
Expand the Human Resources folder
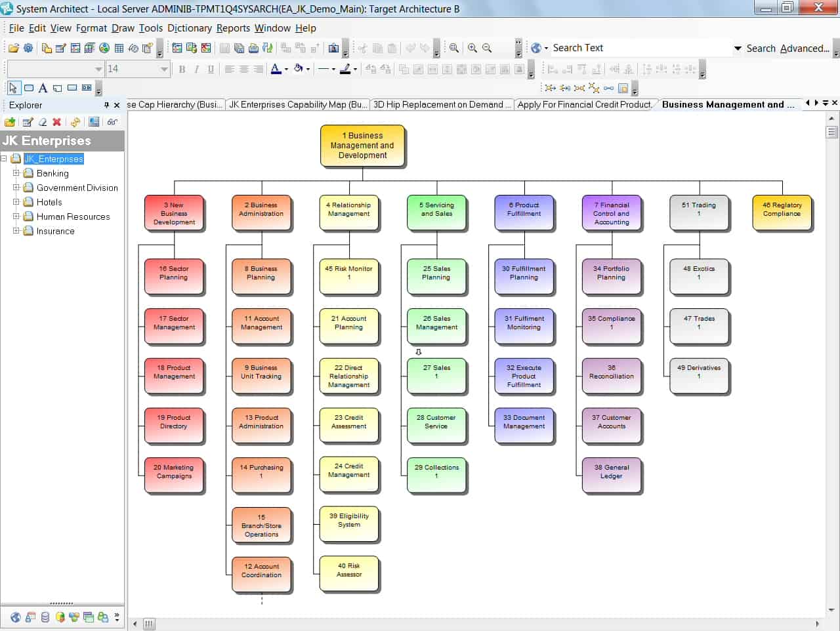(x=16, y=216)
